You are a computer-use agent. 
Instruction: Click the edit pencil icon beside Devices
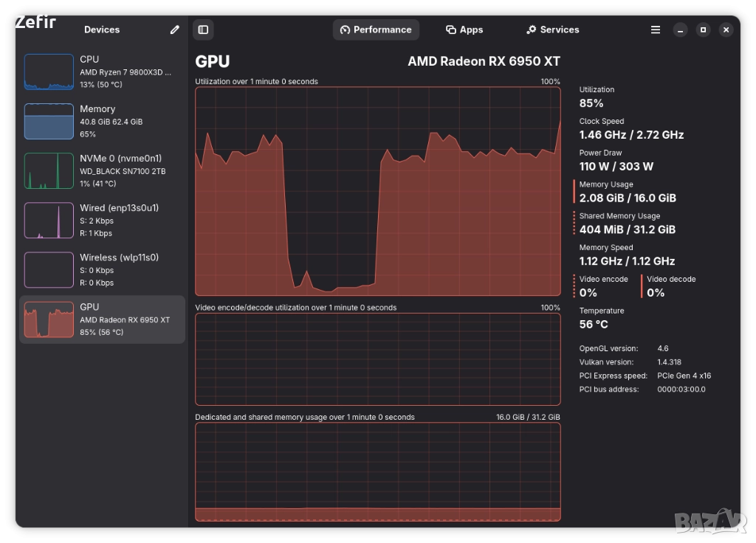pyautogui.click(x=174, y=30)
